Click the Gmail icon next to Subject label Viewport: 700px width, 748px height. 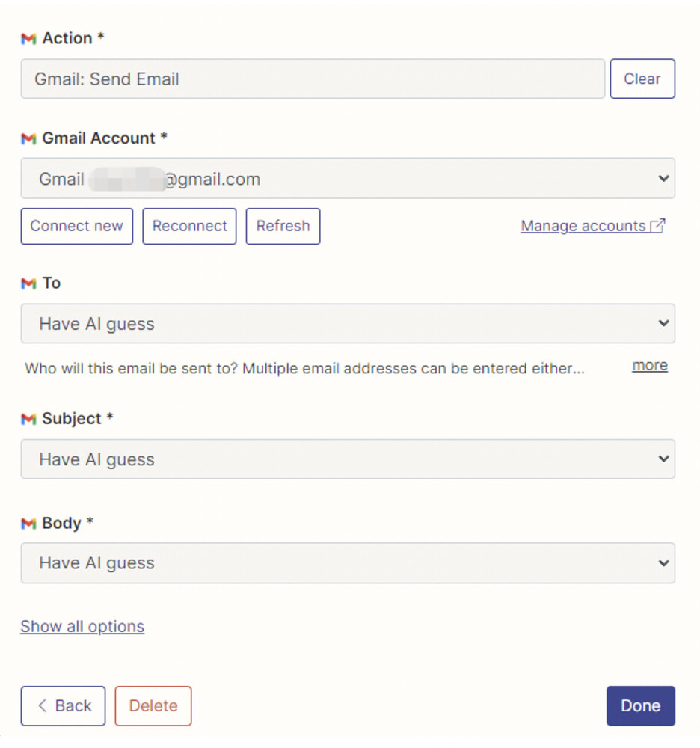pyautogui.click(x=28, y=419)
